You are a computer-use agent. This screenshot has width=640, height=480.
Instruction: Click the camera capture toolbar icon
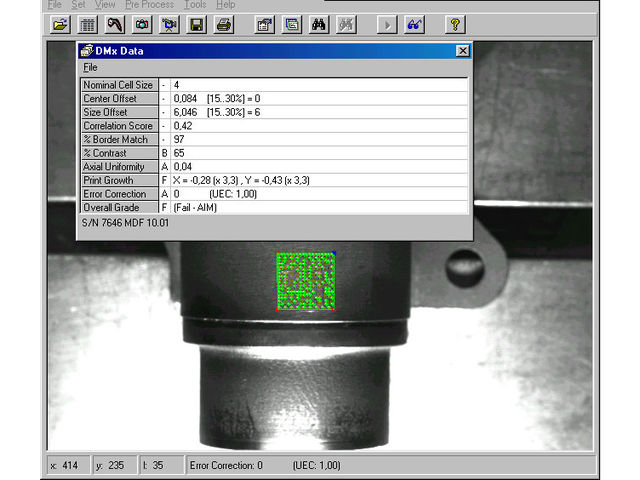click(x=143, y=24)
